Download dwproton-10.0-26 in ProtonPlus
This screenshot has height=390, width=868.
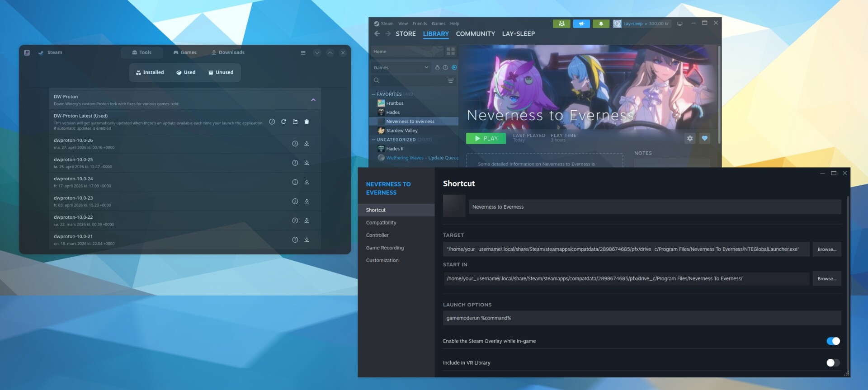pos(307,144)
